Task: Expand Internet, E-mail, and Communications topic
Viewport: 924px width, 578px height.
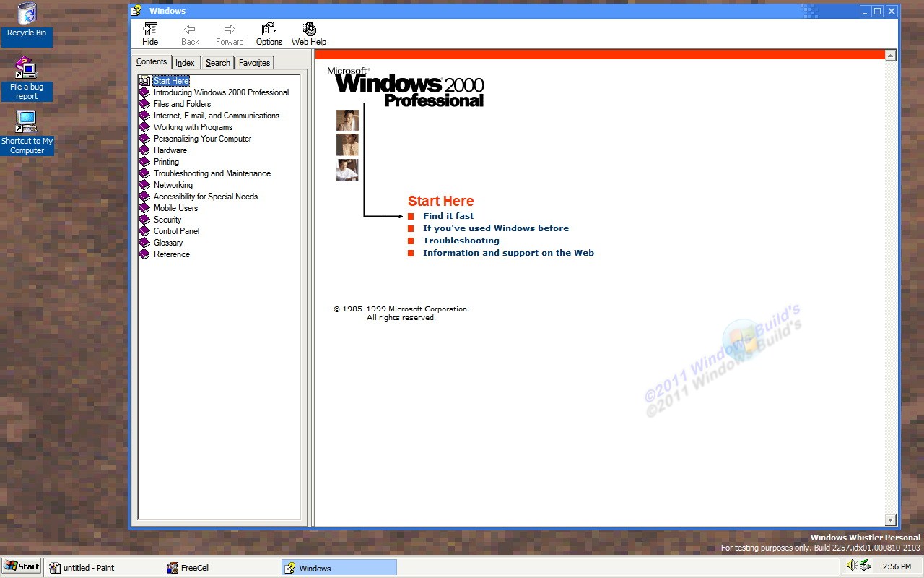Action: point(217,116)
